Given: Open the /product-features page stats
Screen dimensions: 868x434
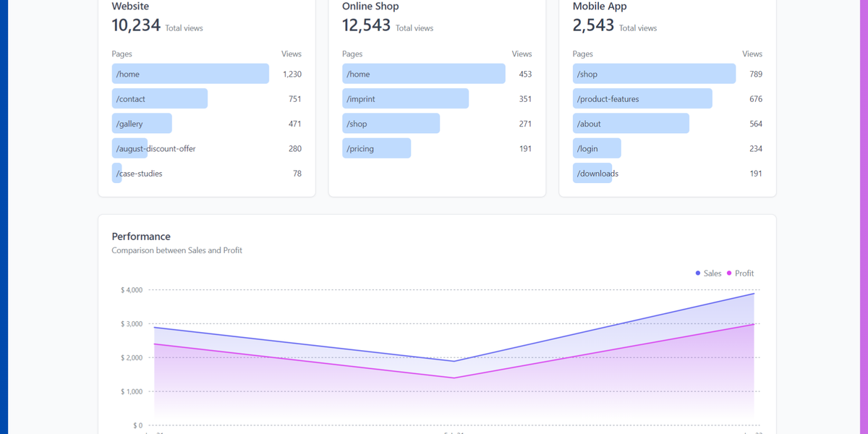Looking at the screenshot, I should pos(642,98).
